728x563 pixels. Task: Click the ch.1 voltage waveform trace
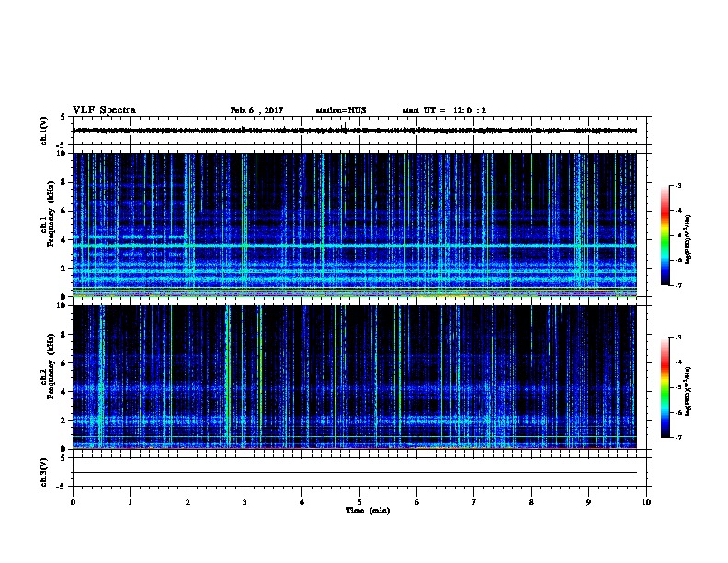(x=355, y=131)
